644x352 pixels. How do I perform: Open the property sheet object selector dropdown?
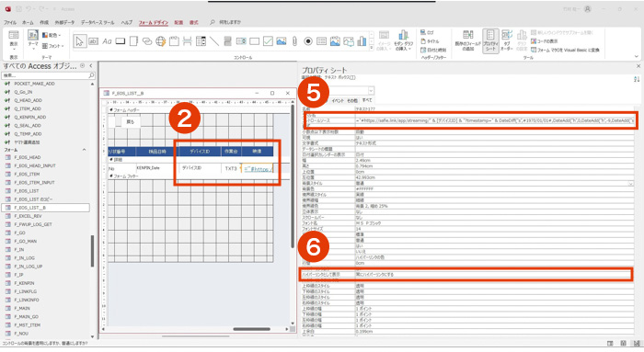click(371, 90)
